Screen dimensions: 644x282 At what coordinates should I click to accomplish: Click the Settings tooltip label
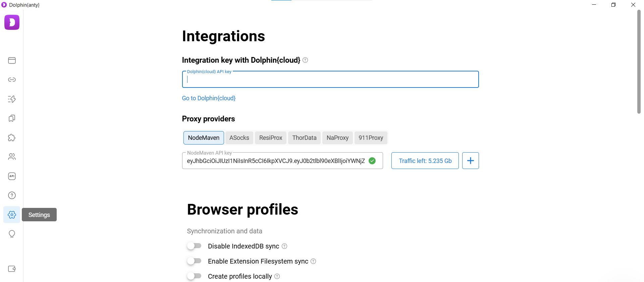click(x=39, y=215)
